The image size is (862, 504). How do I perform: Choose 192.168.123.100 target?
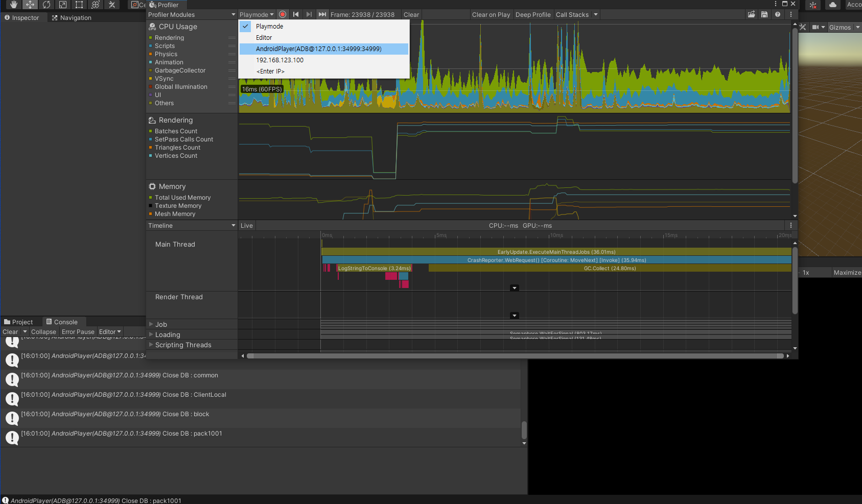(324, 60)
